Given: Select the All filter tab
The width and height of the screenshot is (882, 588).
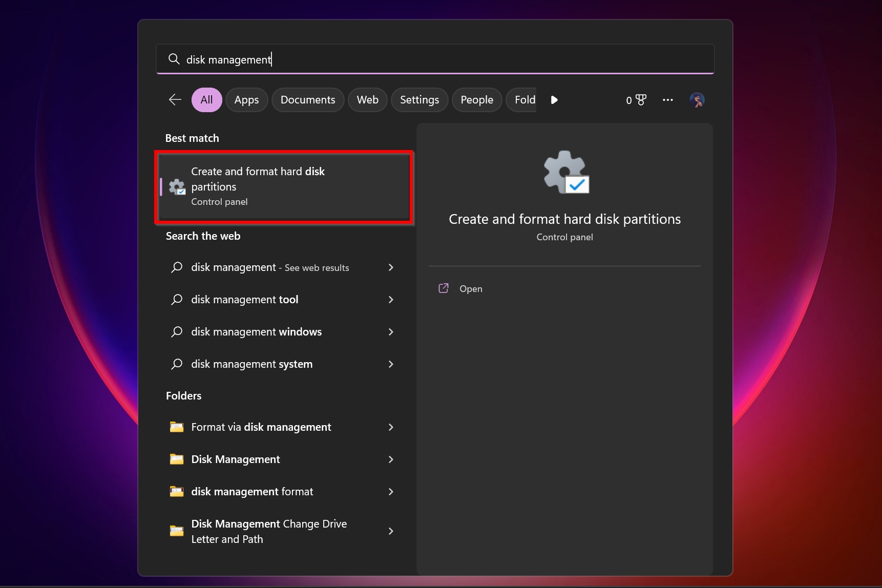Looking at the screenshot, I should (206, 100).
